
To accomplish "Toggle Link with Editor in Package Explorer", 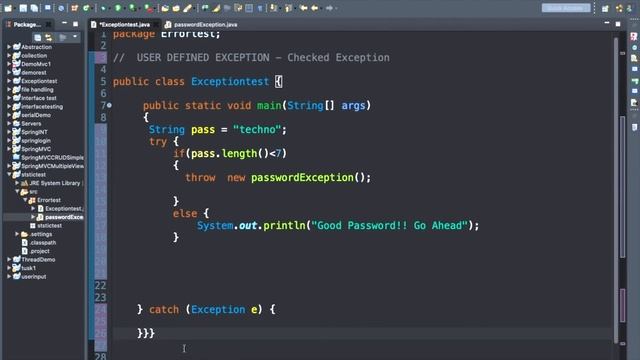I will coord(49,38).
